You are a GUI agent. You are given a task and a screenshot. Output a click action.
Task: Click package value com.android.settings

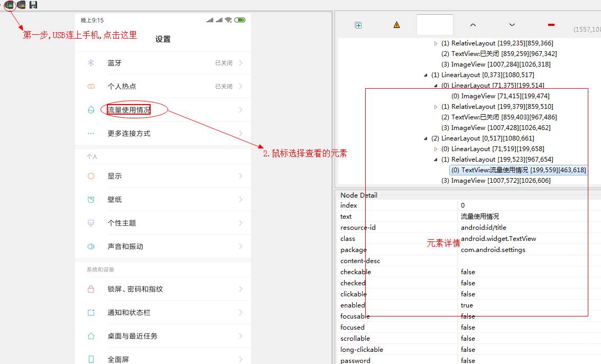point(493,250)
